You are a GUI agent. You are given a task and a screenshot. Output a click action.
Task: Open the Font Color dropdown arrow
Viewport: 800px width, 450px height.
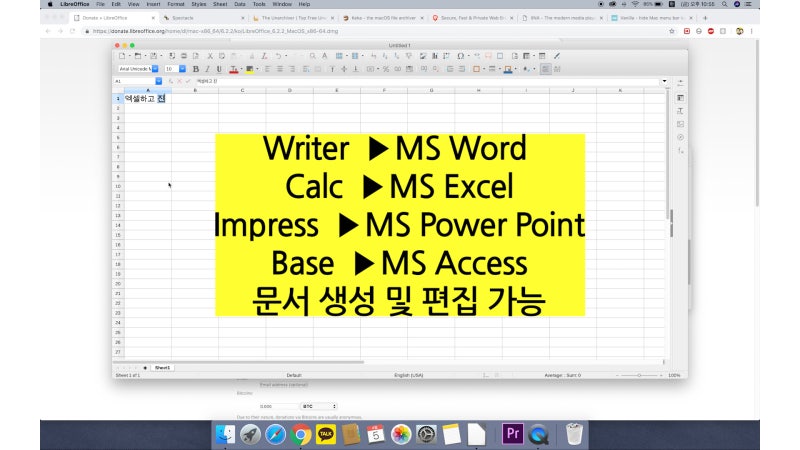pyautogui.click(x=241, y=69)
